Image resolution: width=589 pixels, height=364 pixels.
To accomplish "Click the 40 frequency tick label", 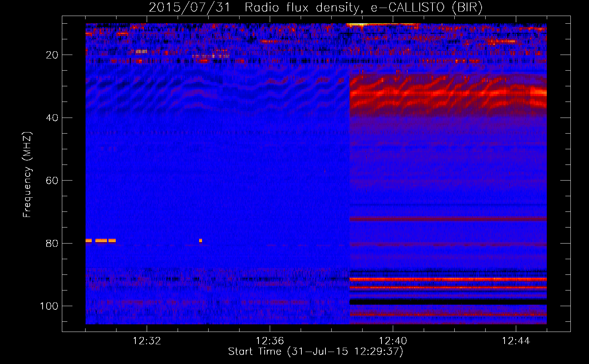I will coord(52,118).
